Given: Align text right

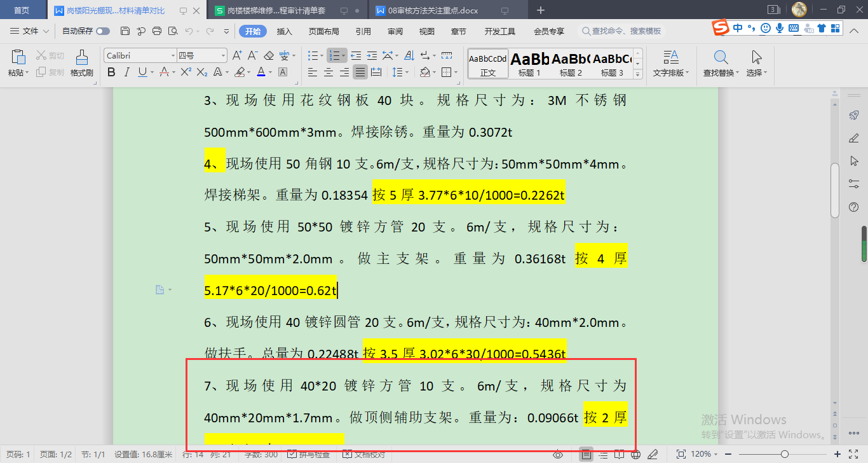Looking at the screenshot, I should pyautogui.click(x=344, y=72).
